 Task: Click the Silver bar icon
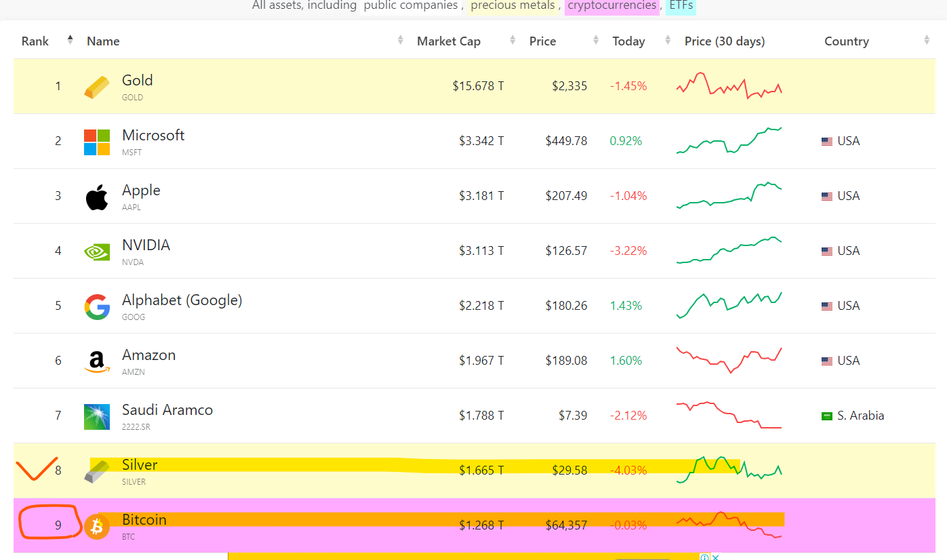(x=97, y=471)
